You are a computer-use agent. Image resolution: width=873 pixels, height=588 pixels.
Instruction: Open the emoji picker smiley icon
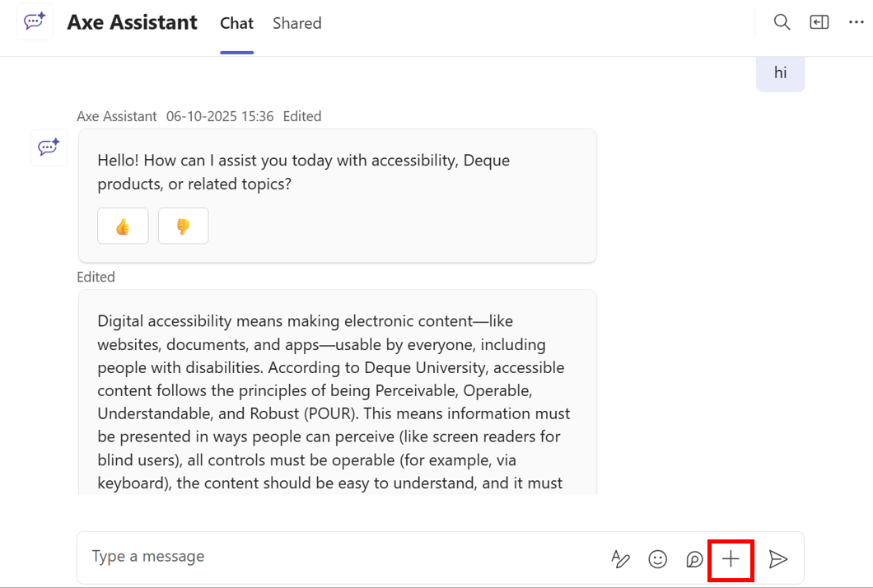tap(657, 559)
